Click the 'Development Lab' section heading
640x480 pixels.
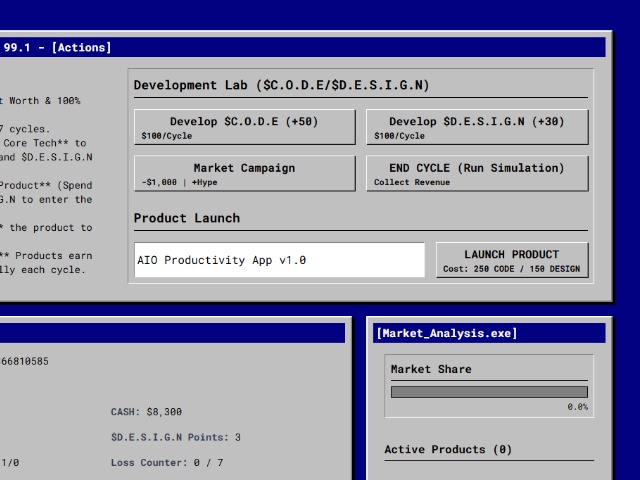[281, 85]
